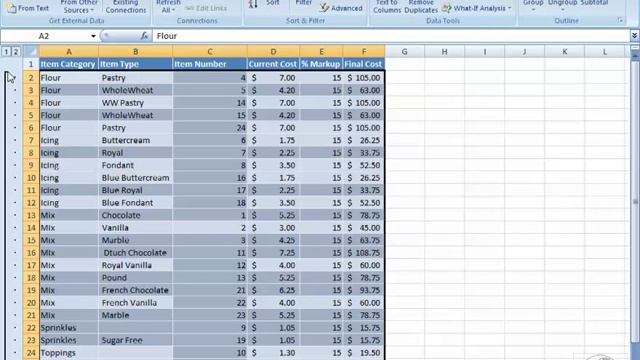Select the Buttercream cell in row 7
Image resolution: width=640 pixels, height=360 pixels.
[x=136, y=140]
